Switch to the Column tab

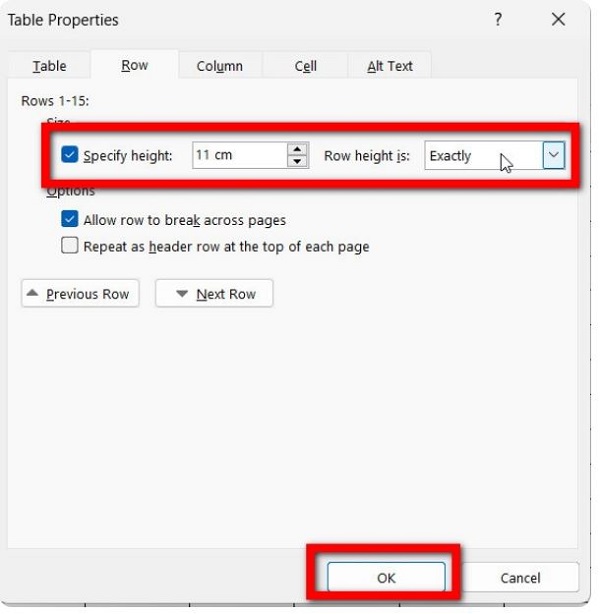coord(219,66)
